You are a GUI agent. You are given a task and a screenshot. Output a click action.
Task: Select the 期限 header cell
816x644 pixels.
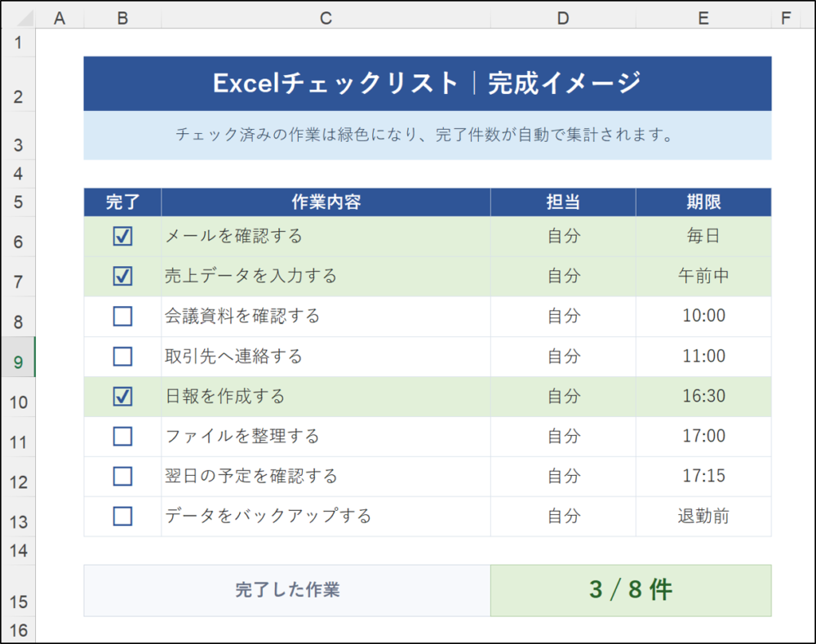point(703,202)
